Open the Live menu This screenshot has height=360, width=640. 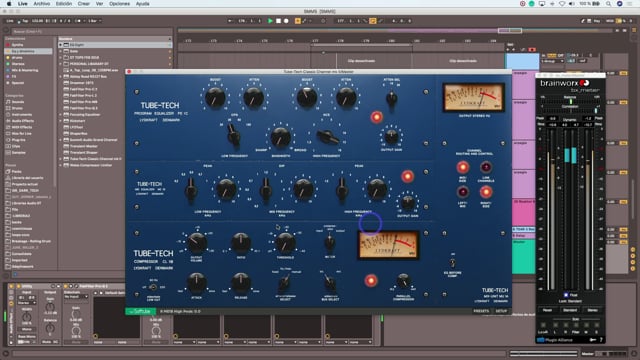pos(23,4)
